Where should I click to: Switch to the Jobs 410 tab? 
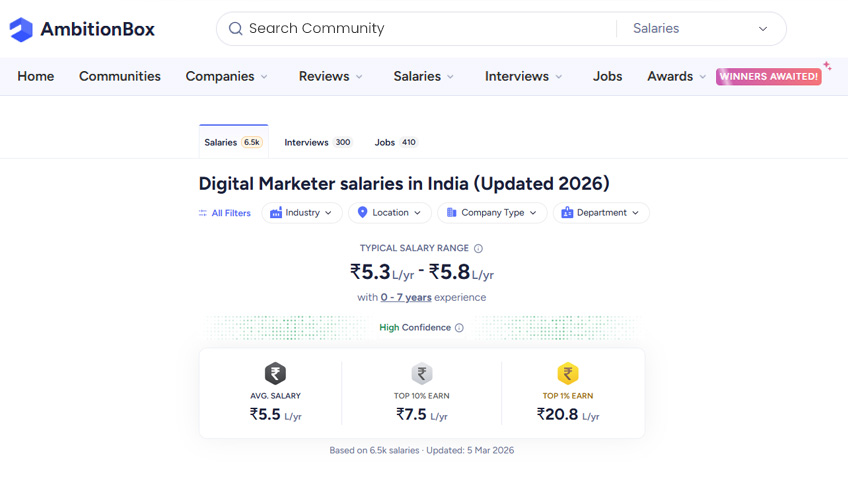point(396,142)
